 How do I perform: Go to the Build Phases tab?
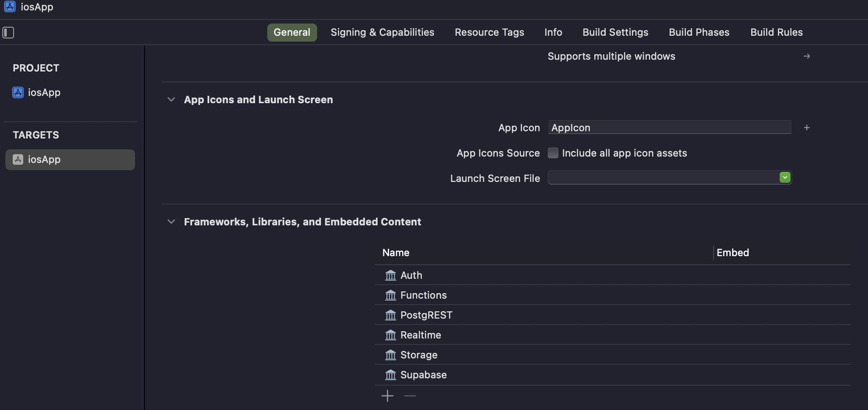tap(699, 33)
